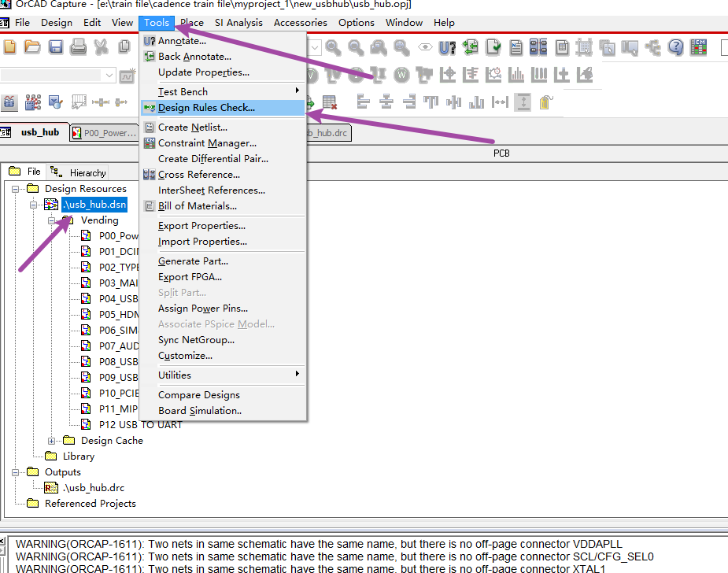
Task: Collapse the Design Resources folder
Action: (15, 189)
